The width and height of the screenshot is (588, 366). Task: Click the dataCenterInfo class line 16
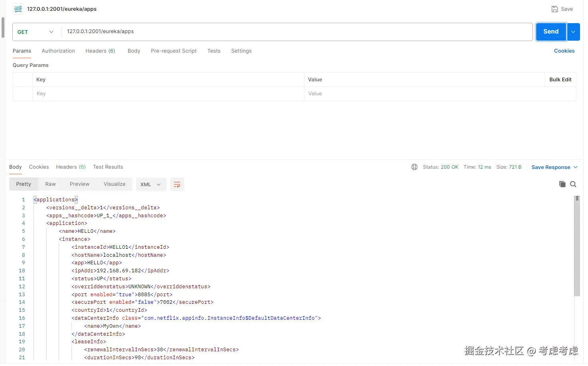[196, 318]
